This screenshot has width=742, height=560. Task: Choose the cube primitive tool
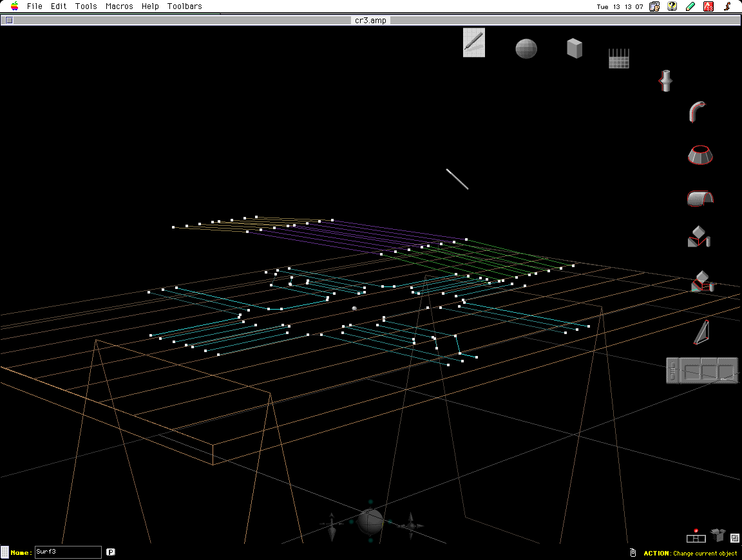point(575,48)
